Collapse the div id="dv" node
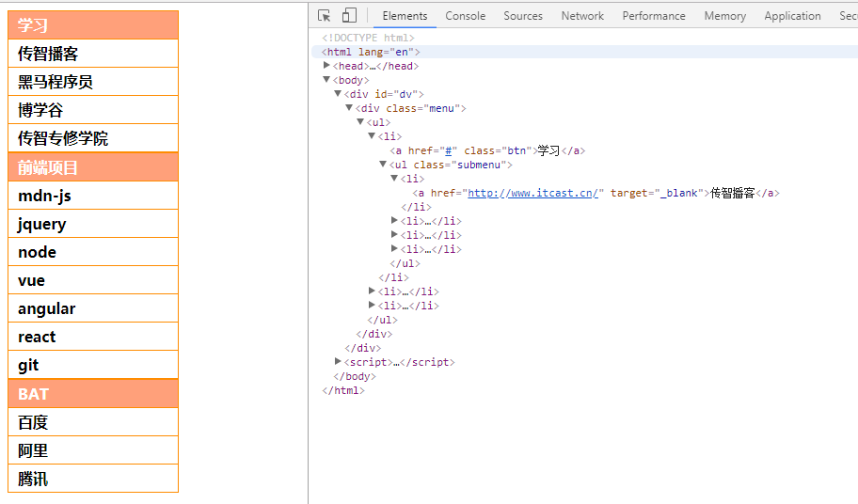Image resolution: width=858 pixels, height=504 pixels. [x=339, y=94]
